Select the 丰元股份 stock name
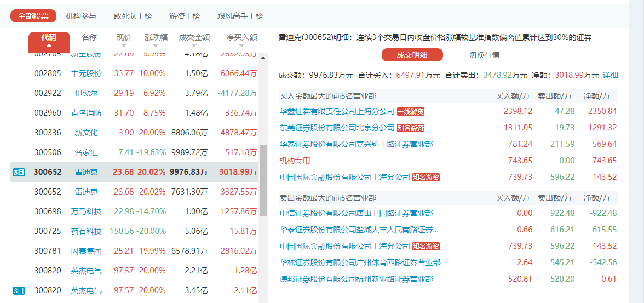 87,73
